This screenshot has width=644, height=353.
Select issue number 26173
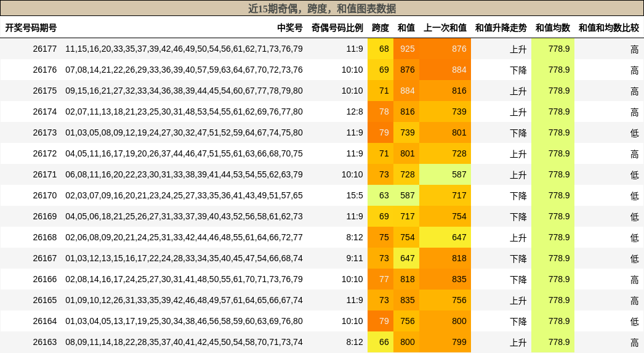[45, 132]
